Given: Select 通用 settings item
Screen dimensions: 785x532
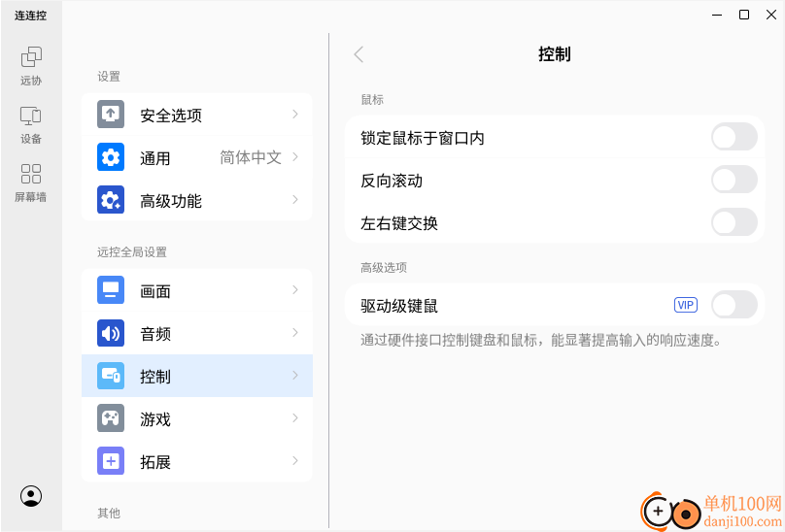Looking at the screenshot, I should 197,157.
